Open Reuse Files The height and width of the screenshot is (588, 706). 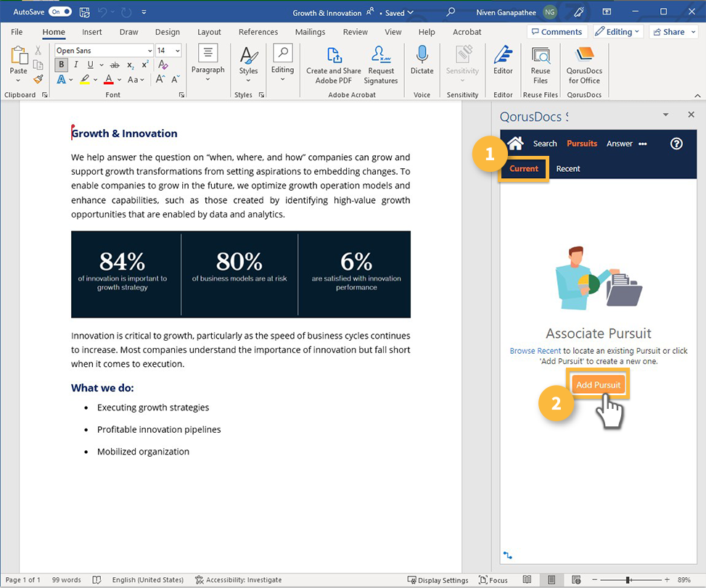541,65
